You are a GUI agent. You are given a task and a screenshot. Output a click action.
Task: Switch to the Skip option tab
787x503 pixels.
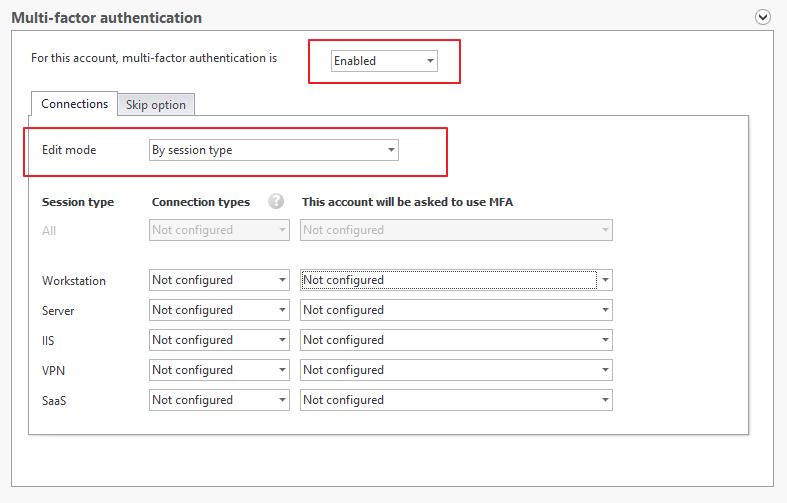pos(156,104)
